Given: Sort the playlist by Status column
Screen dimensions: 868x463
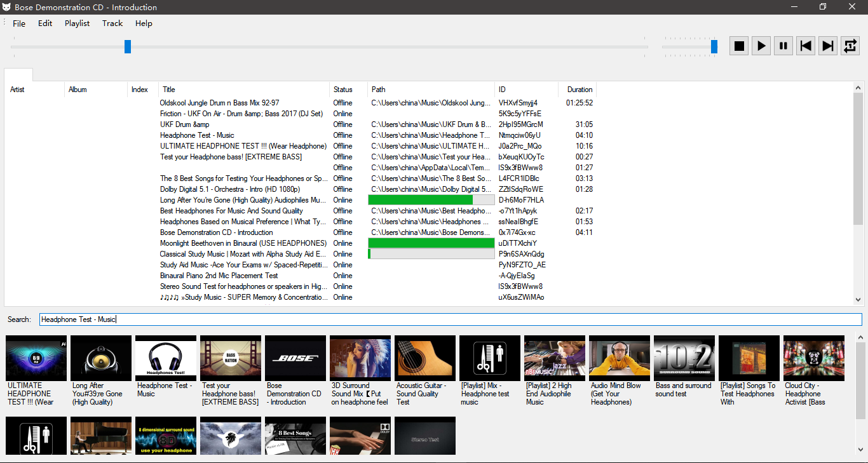Looking at the screenshot, I should click(348, 90).
